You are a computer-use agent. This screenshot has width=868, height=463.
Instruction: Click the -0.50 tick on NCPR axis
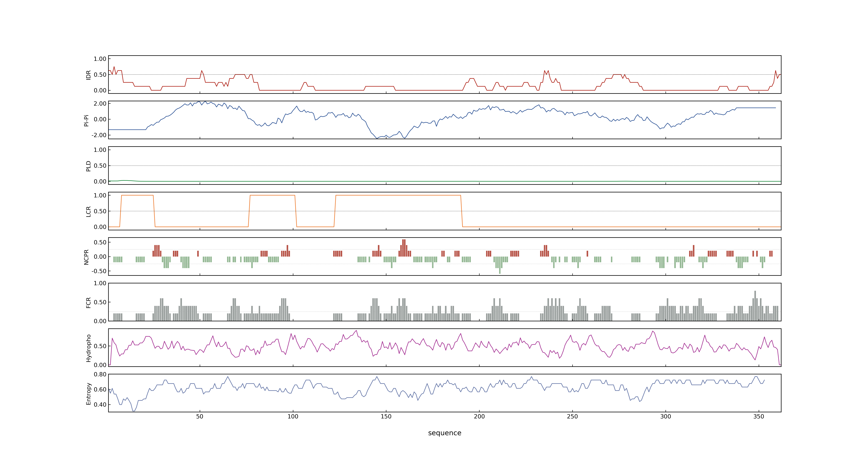pyautogui.click(x=99, y=271)
